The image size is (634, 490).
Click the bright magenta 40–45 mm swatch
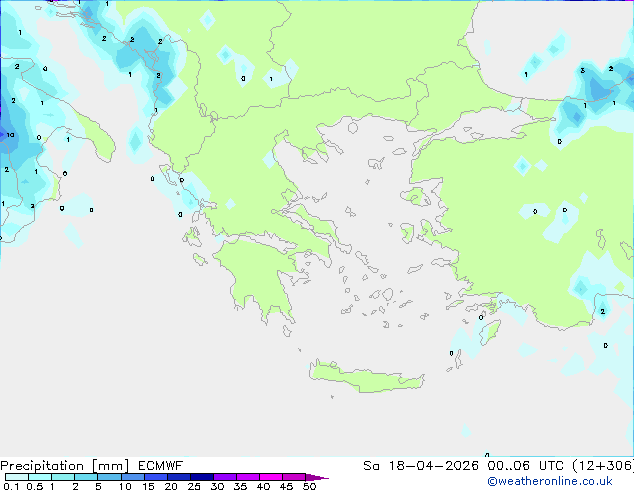pyautogui.click(x=271, y=477)
